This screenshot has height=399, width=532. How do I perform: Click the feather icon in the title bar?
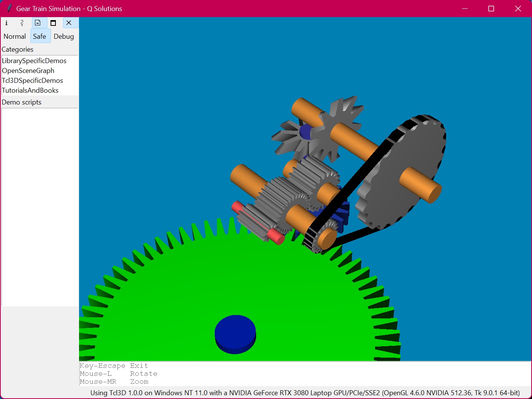pyautogui.click(x=9, y=8)
